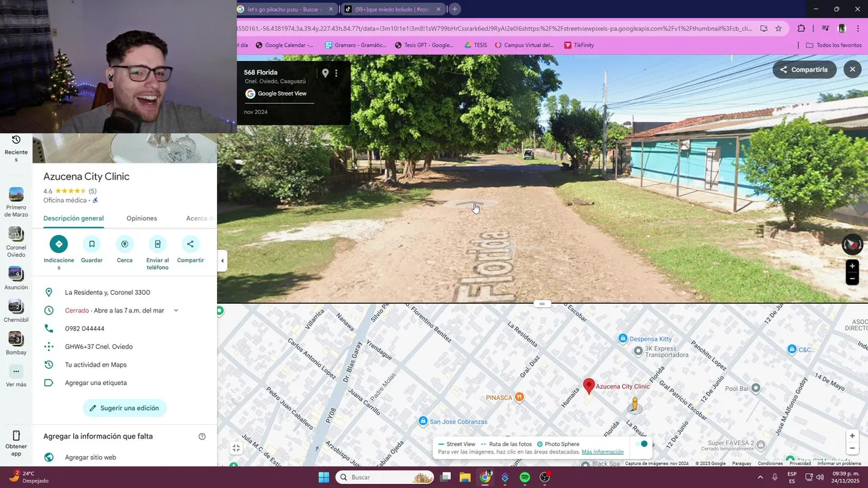Screen dimensions: 868x488
Task: Open Spotify from the taskbar
Action: (x=525, y=477)
